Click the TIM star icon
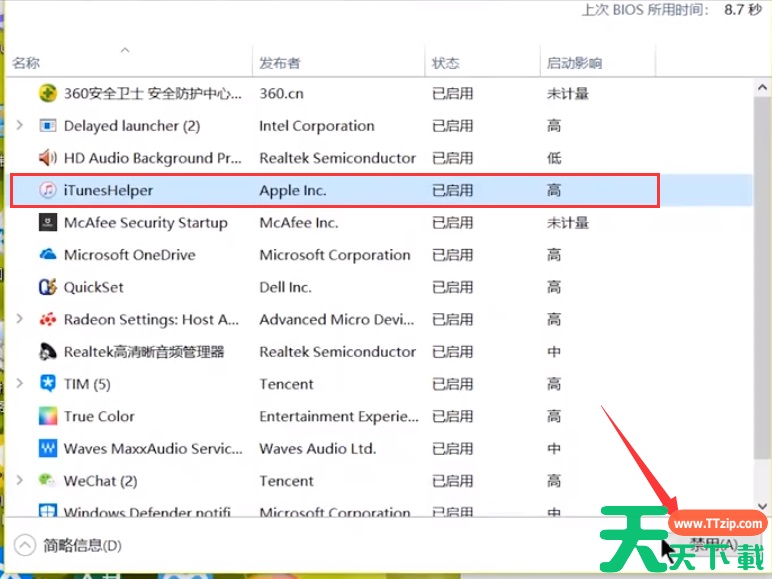Screen dimensions: 772x579 (x=48, y=384)
